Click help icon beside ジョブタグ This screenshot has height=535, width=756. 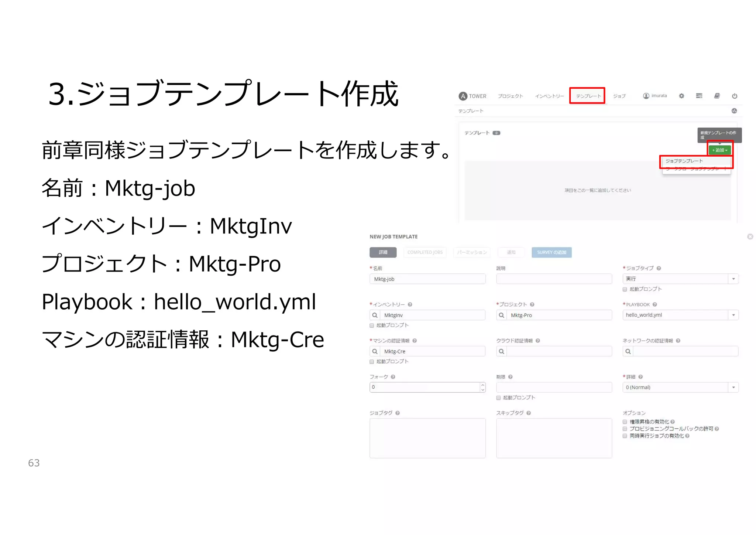398,413
